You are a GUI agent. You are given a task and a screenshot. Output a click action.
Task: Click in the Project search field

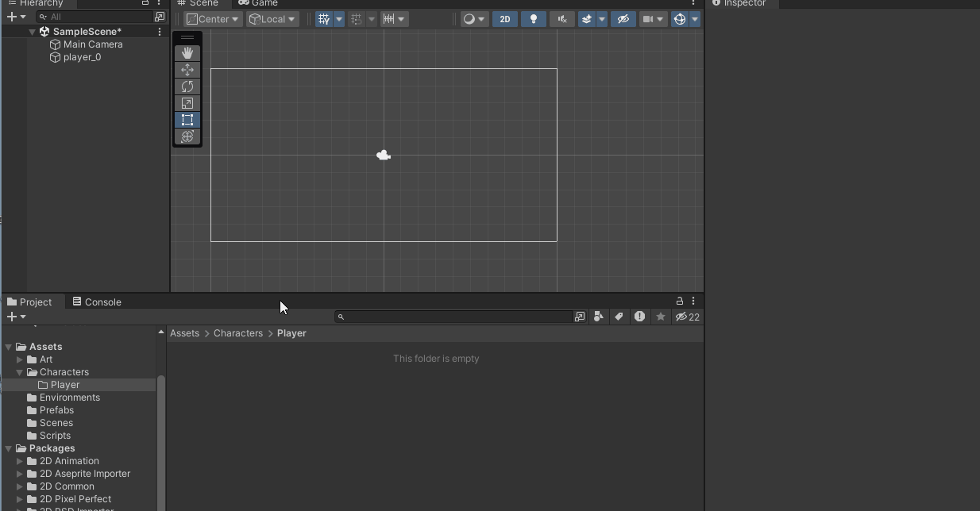[454, 317]
